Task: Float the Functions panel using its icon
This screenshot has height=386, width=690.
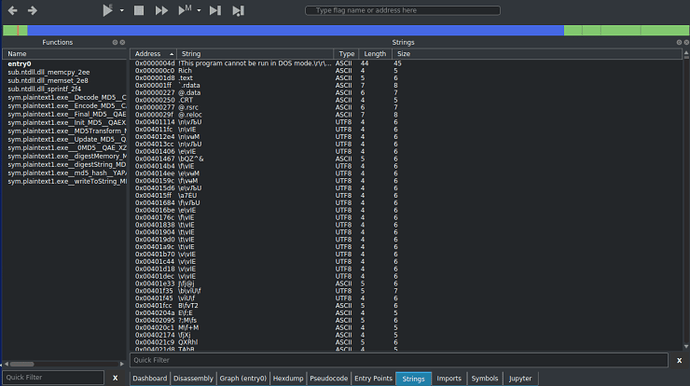Action: (x=115, y=42)
